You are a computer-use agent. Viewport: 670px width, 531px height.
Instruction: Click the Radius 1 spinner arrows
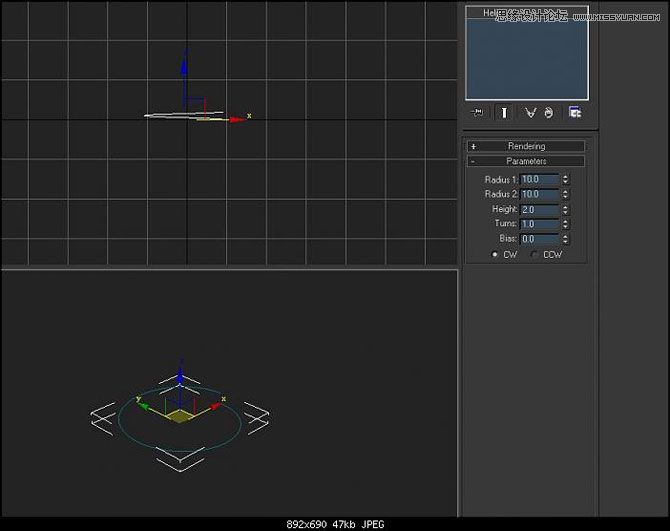[565, 179]
